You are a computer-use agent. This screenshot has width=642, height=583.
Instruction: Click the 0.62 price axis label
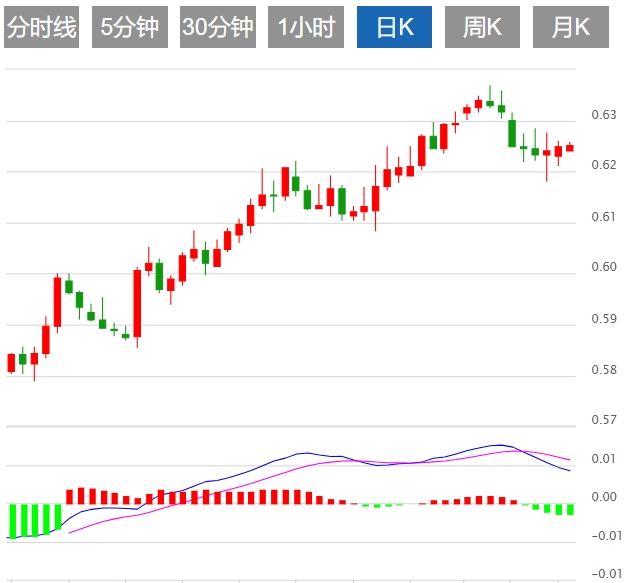(604, 165)
